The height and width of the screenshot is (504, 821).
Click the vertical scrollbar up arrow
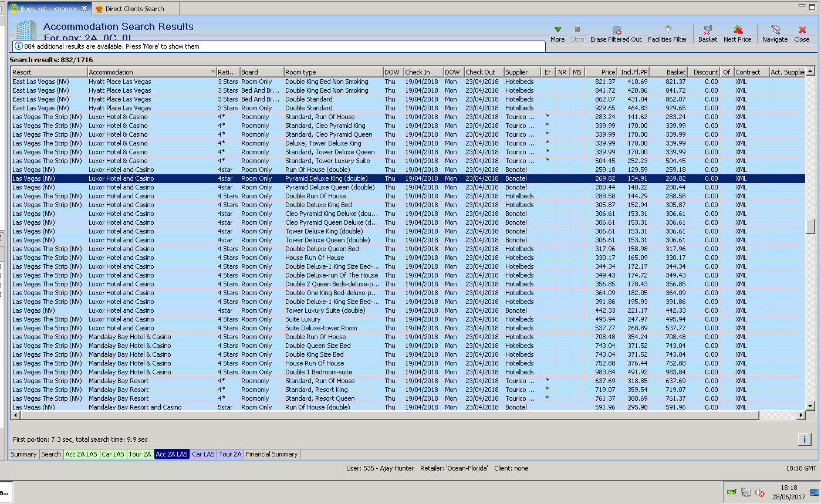coord(810,72)
